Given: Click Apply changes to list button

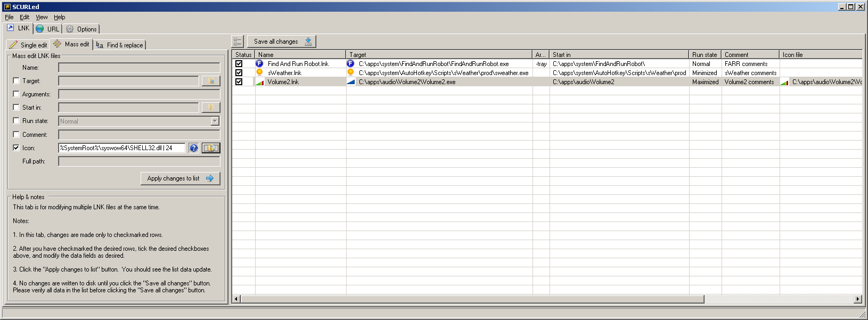Looking at the screenshot, I should pyautogui.click(x=180, y=178).
